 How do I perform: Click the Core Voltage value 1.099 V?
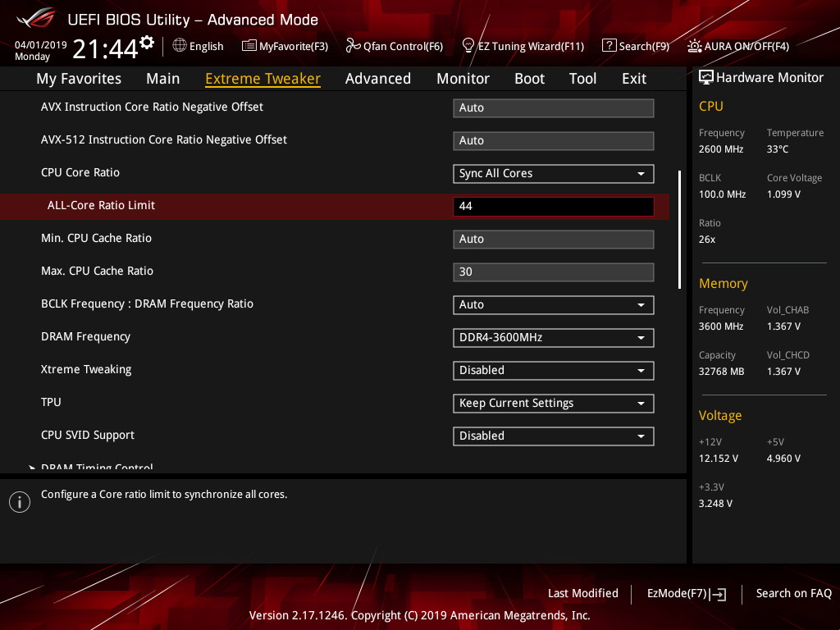[x=783, y=194]
